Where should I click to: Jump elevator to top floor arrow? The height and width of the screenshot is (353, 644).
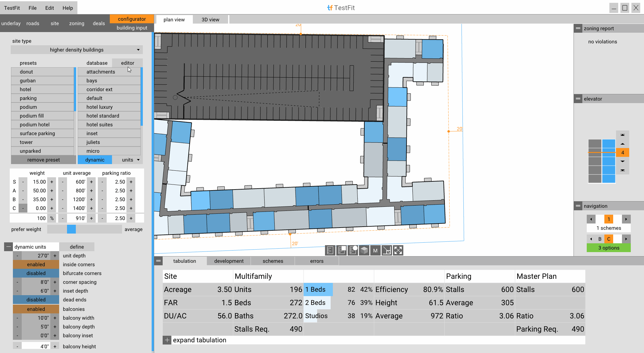pos(622,135)
